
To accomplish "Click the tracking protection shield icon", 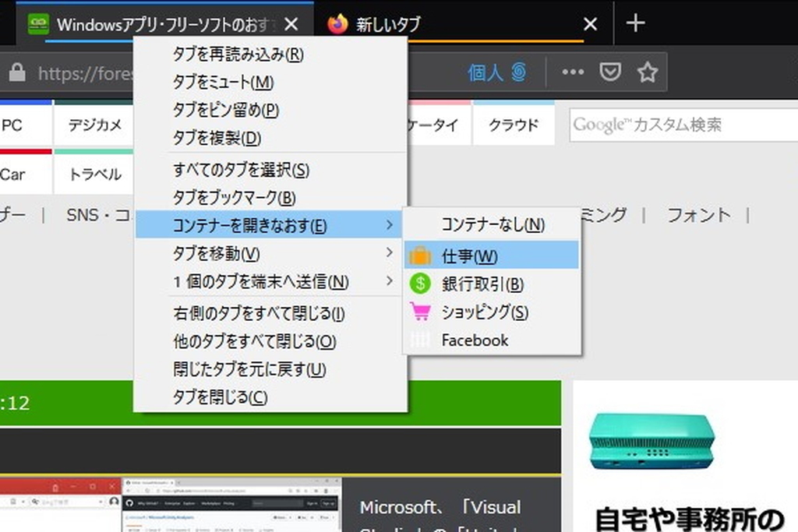I will [x=611, y=72].
